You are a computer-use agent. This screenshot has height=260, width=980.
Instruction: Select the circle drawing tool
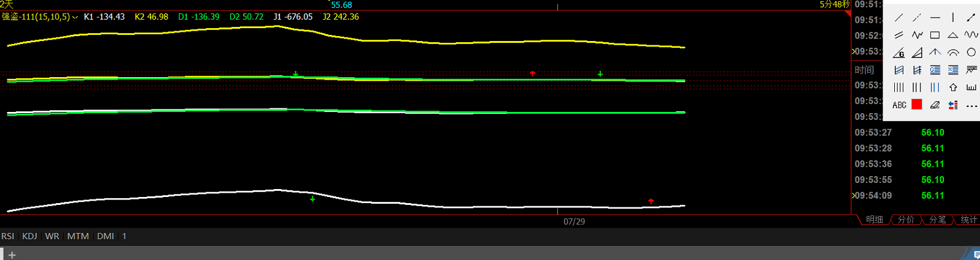[x=971, y=53]
